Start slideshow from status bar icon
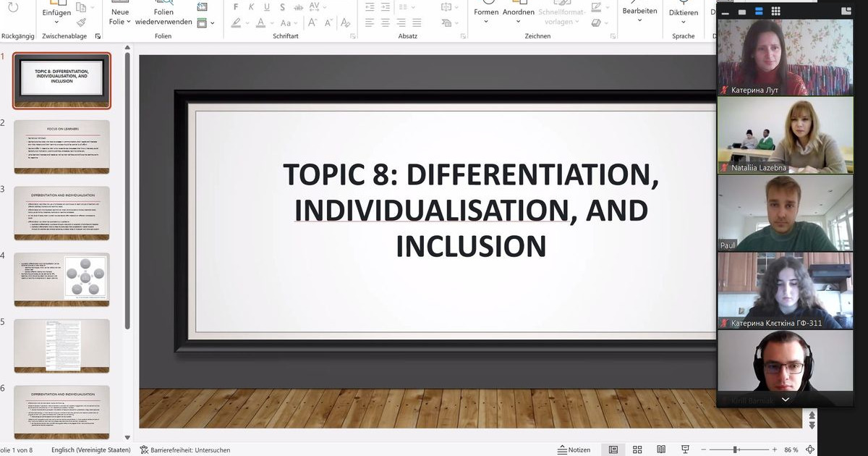This screenshot has width=868, height=456. [x=686, y=449]
